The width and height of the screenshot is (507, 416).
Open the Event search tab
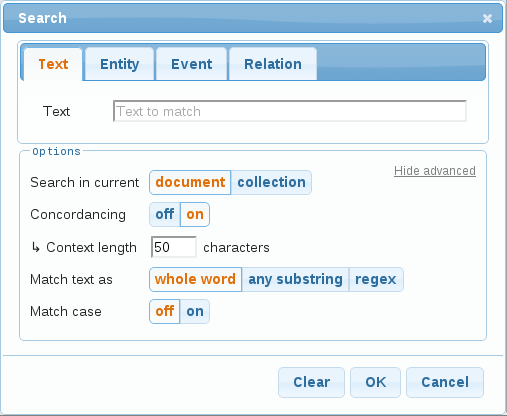click(x=192, y=64)
